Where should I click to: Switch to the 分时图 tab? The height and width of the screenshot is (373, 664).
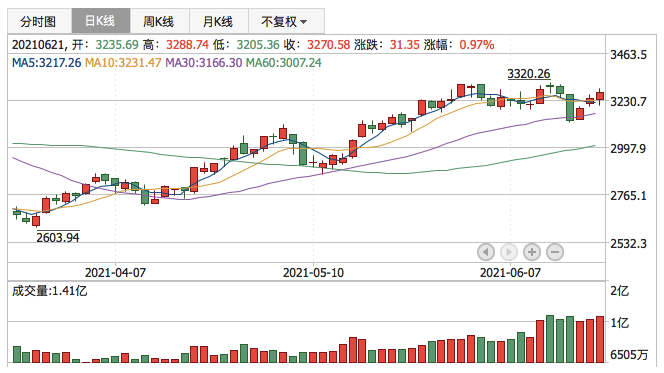[x=39, y=21]
